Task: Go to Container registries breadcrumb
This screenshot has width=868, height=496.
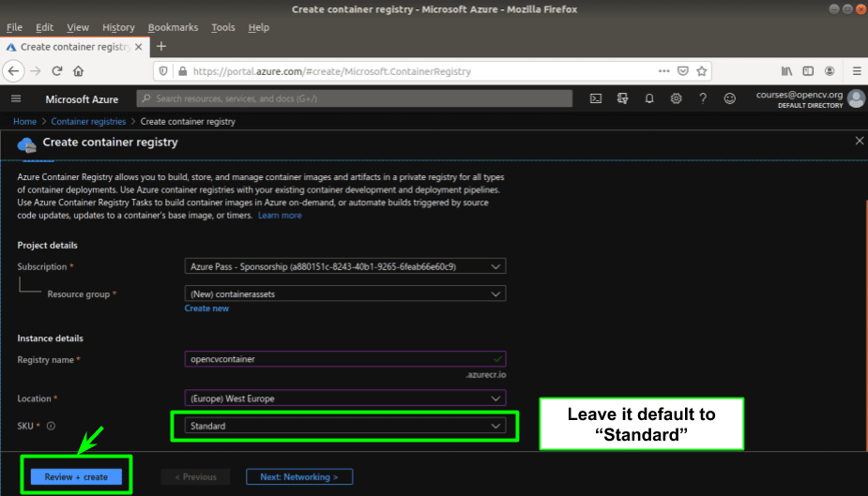Action: [88, 121]
